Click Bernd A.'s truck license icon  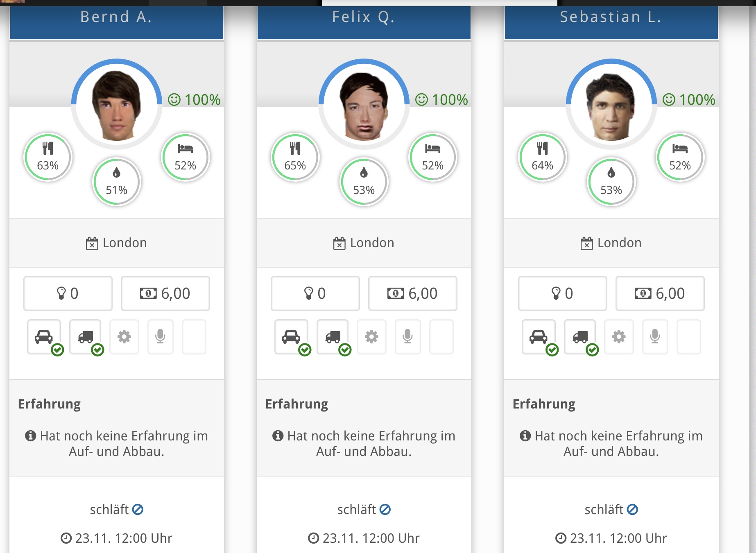86,337
